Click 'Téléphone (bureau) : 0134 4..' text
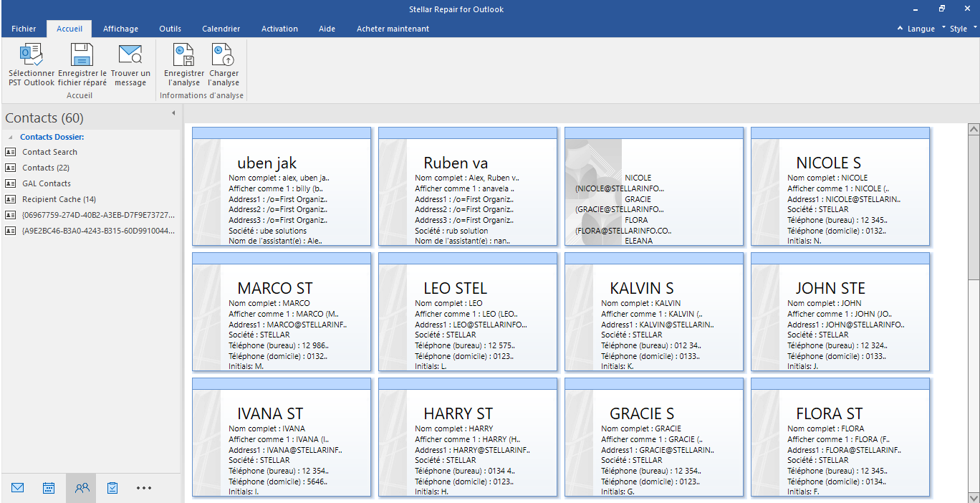The height and width of the screenshot is (503, 980). 464,471
